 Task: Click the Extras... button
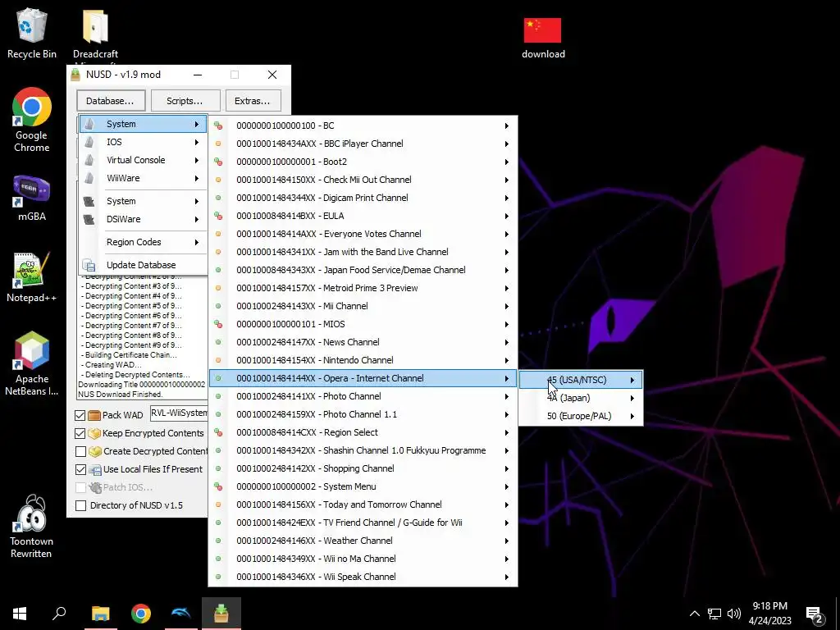(x=253, y=101)
